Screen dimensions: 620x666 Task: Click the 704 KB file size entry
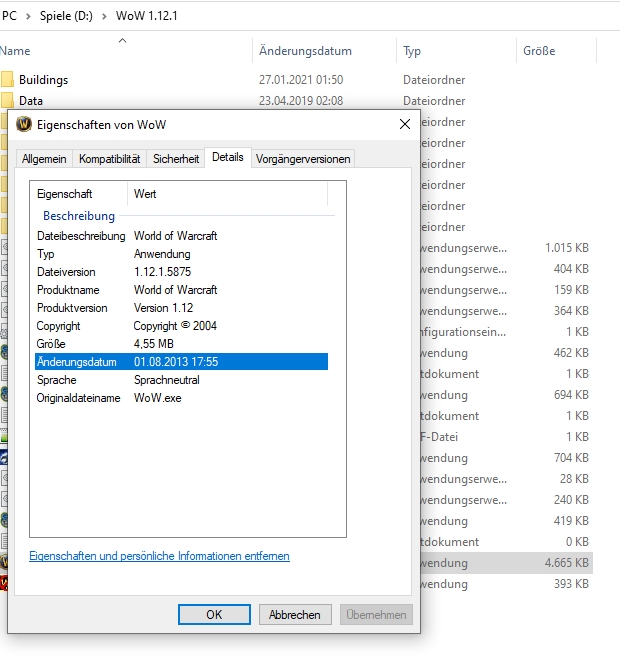pos(571,458)
